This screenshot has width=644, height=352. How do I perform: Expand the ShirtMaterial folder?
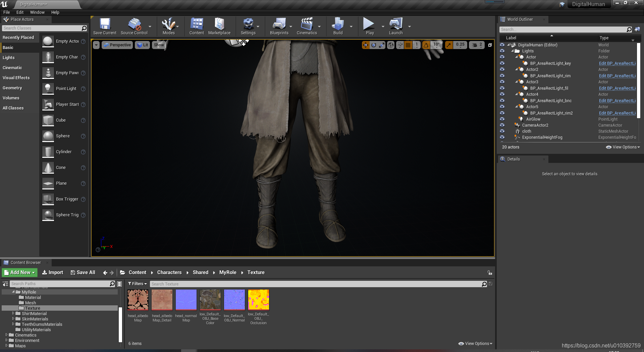click(x=13, y=313)
